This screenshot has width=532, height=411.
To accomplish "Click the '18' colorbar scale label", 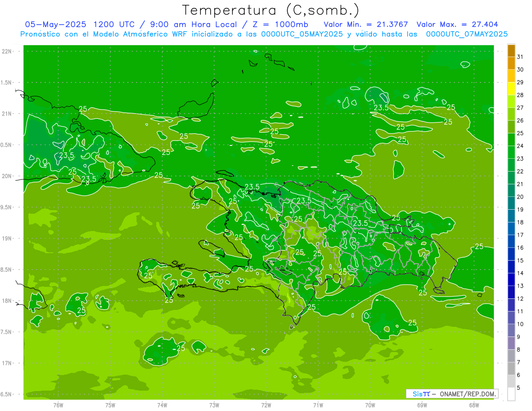I will [x=520, y=222].
